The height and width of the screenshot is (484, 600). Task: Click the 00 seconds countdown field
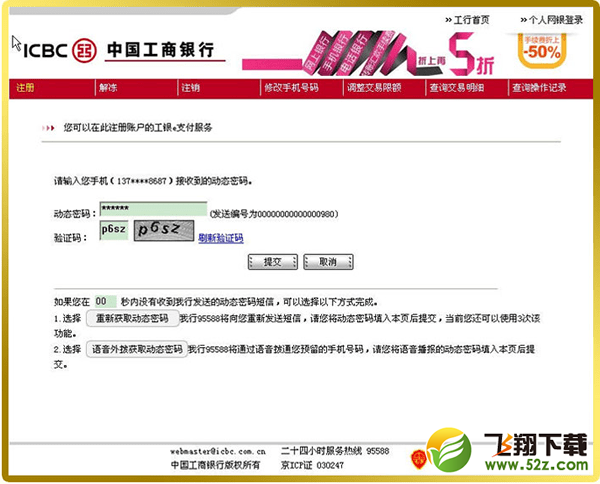(x=105, y=301)
